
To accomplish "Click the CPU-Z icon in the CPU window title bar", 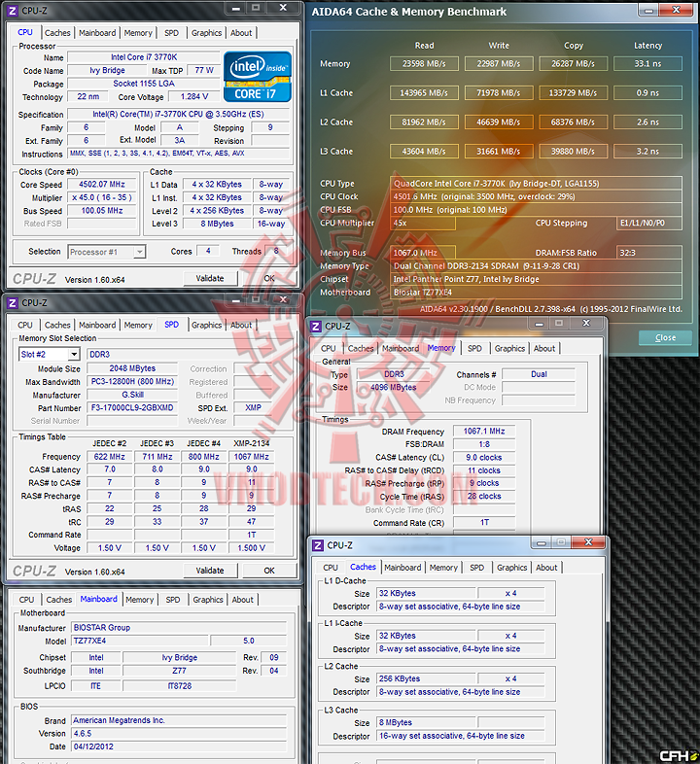I will 13,11.
